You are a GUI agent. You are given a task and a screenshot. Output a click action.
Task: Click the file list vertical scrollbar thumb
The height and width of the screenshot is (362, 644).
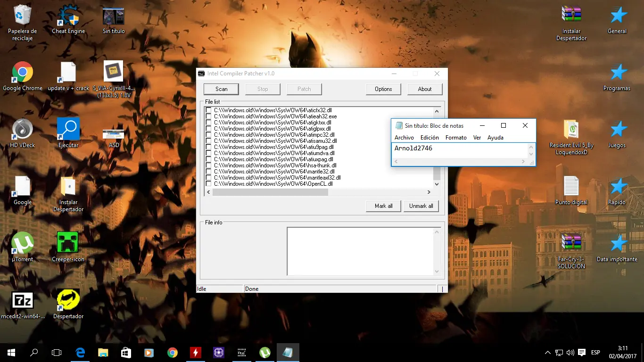pos(437,173)
